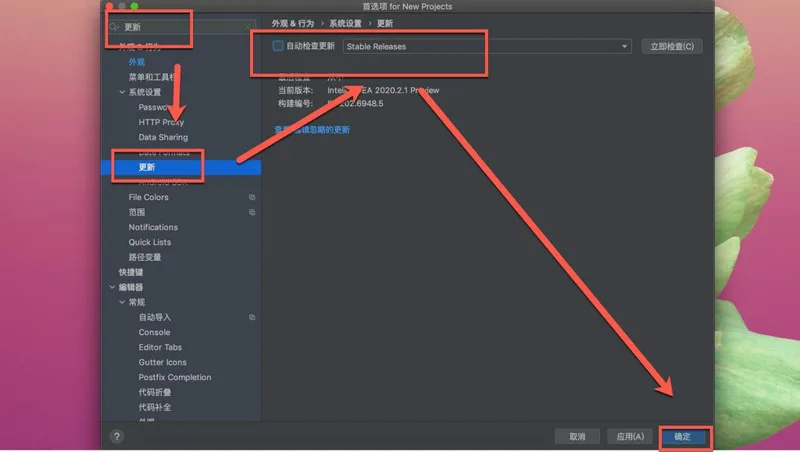This screenshot has width=800, height=452.
Task: Toggle the 自动检查更新 checkbox
Action: pyautogui.click(x=278, y=46)
